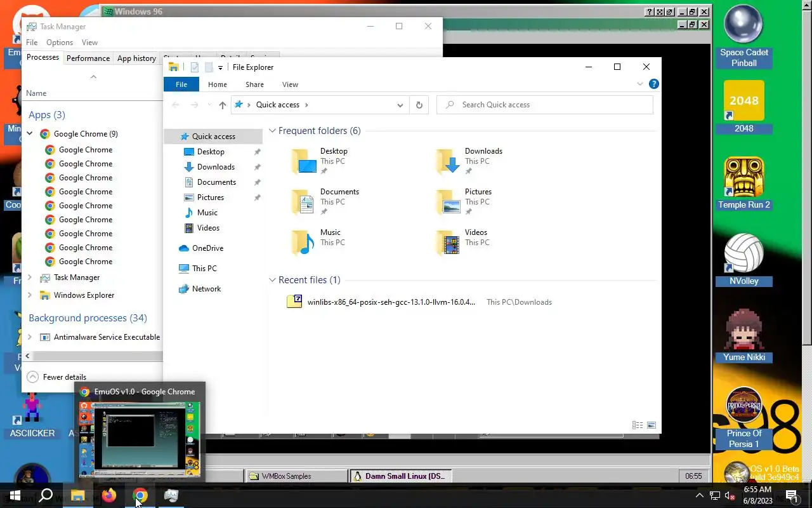Image resolution: width=812 pixels, height=508 pixels.
Task: Expand the Task Manager process row
Action: [x=30, y=277]
